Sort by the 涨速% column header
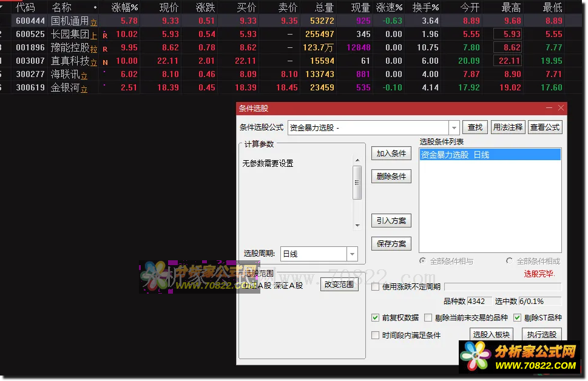The width and height of the screenshot is (588, 381). tap(389, 7)
